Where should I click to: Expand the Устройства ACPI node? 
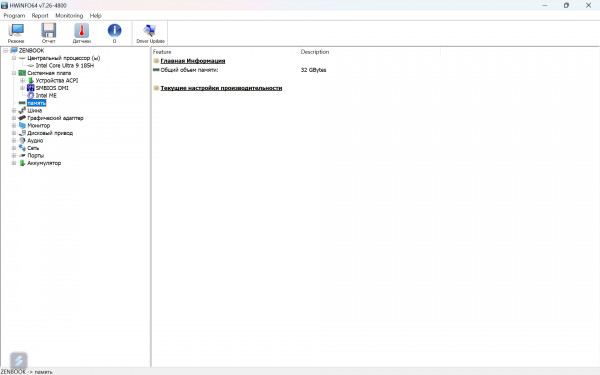coord(23,80)
